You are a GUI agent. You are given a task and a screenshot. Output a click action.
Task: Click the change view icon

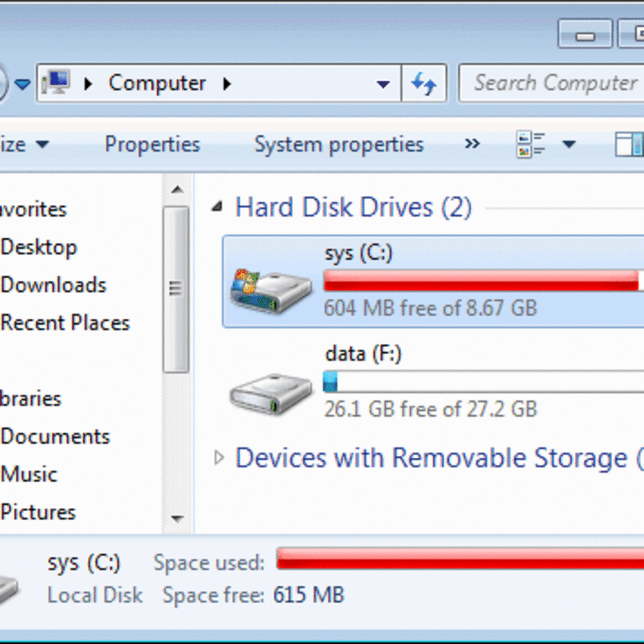(x=531, y=144)
